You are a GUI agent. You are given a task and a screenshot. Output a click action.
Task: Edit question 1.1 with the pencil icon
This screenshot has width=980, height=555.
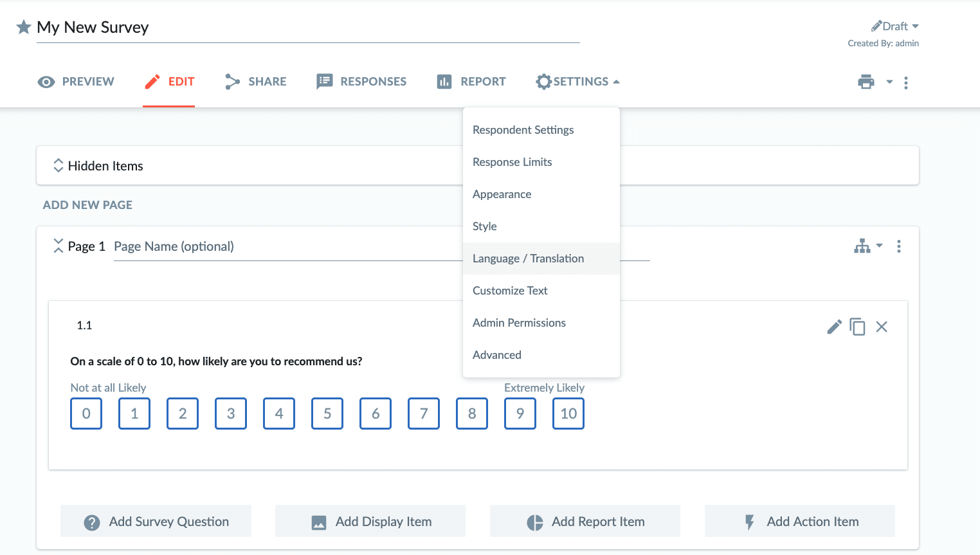[834, 327]
